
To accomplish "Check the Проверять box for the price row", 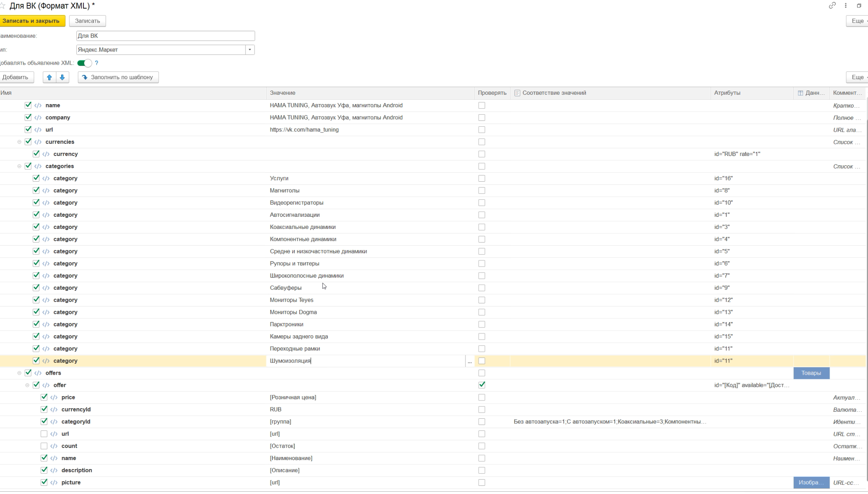I will point(482,397).
